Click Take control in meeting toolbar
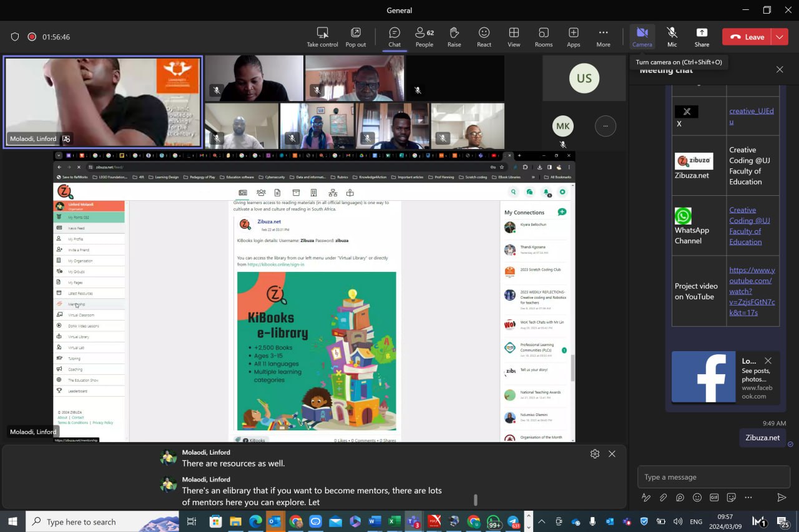The image size is (799, 532). [x=322, y=37]
